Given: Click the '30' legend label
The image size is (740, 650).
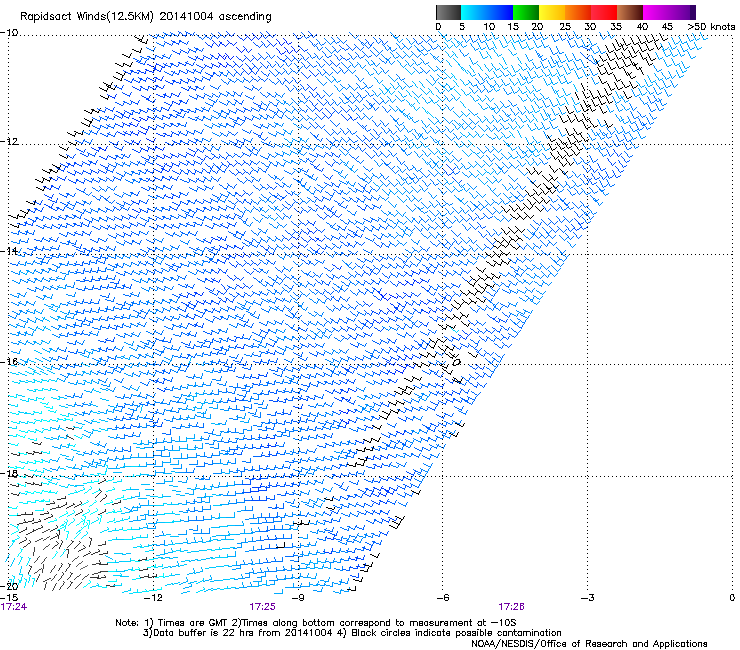Looking at the screenshot, I should coord(590,26).
